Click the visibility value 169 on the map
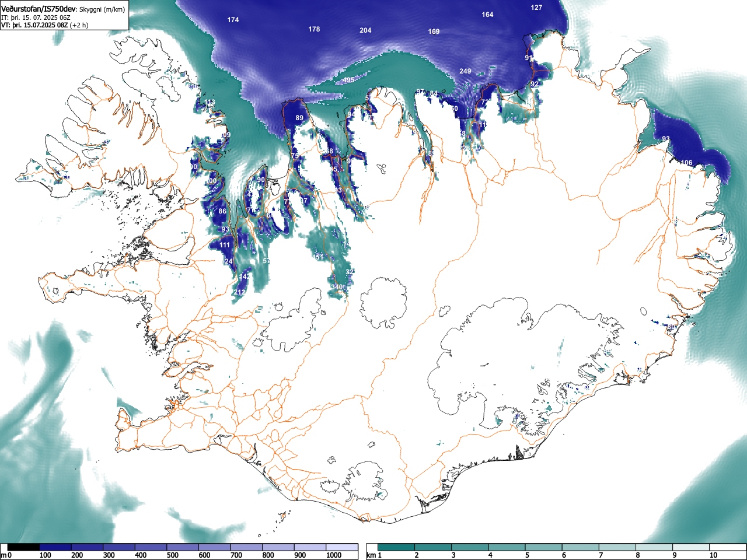 (x=434, y=32)
